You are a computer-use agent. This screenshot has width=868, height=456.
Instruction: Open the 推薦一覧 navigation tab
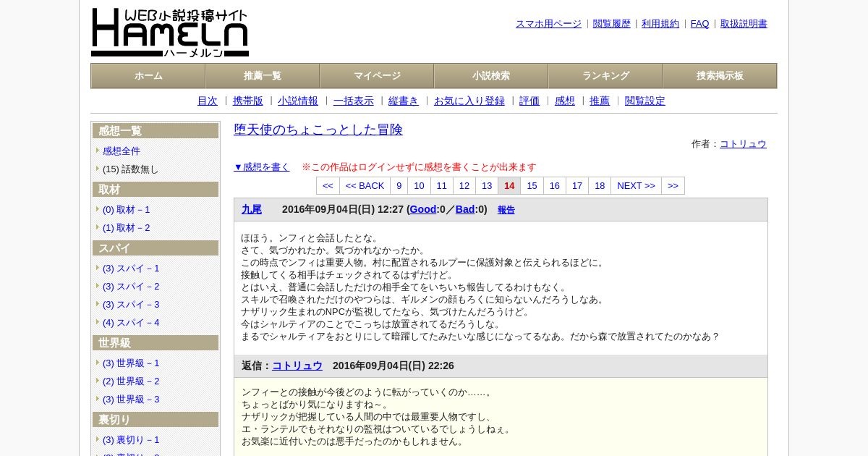(263, 76)
